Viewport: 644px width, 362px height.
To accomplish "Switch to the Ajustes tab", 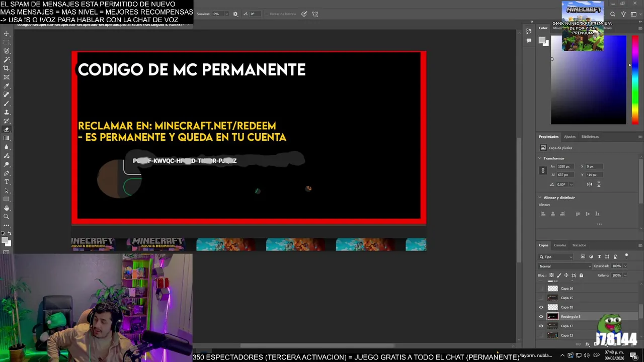I will (x=570, y=137).
